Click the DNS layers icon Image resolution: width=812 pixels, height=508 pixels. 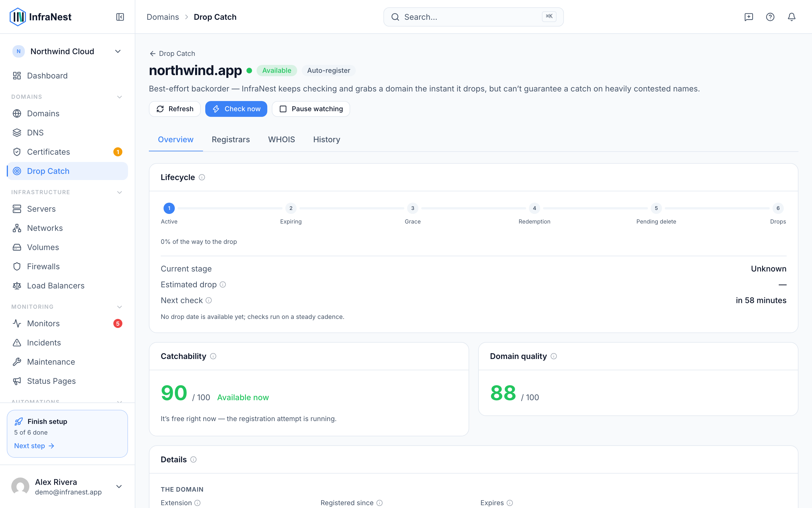[x=17, y=133]
